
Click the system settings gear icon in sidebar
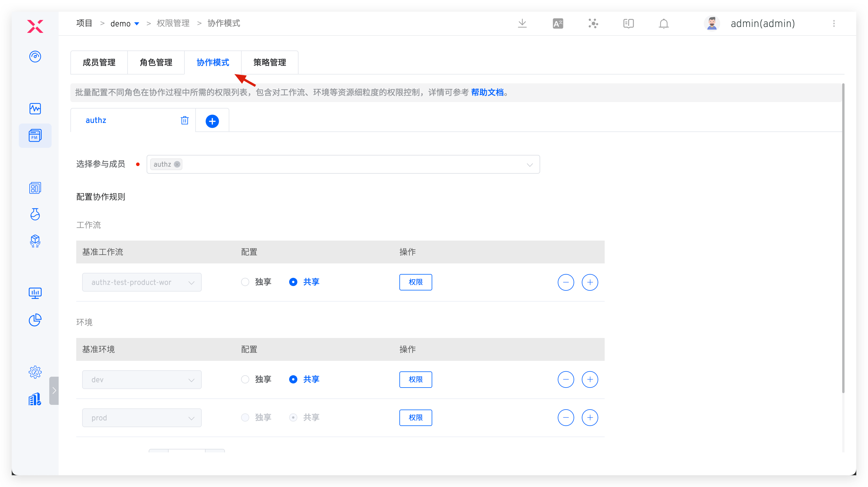click(35, 372)
